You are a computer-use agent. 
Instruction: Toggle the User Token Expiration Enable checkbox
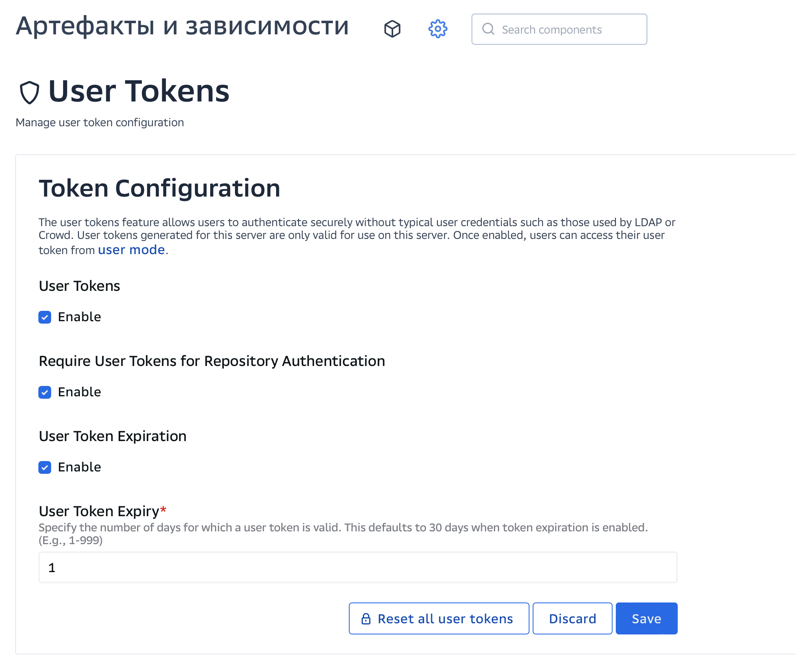click(x=45, y=467)
